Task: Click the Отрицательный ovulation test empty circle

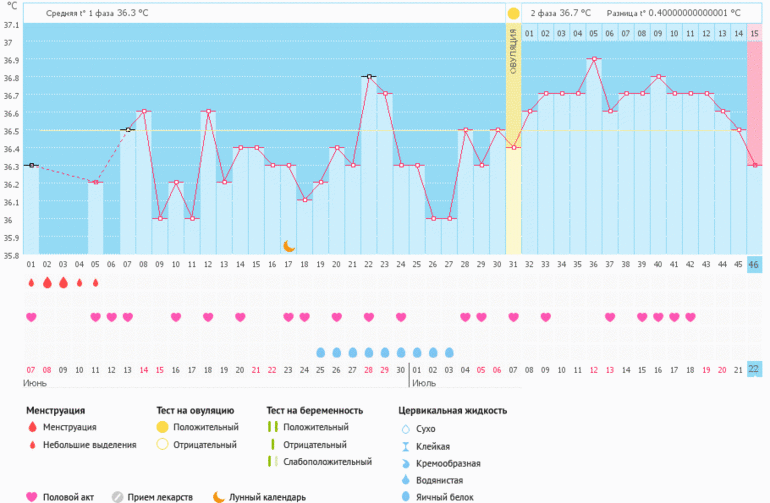Action: point(162,444)
